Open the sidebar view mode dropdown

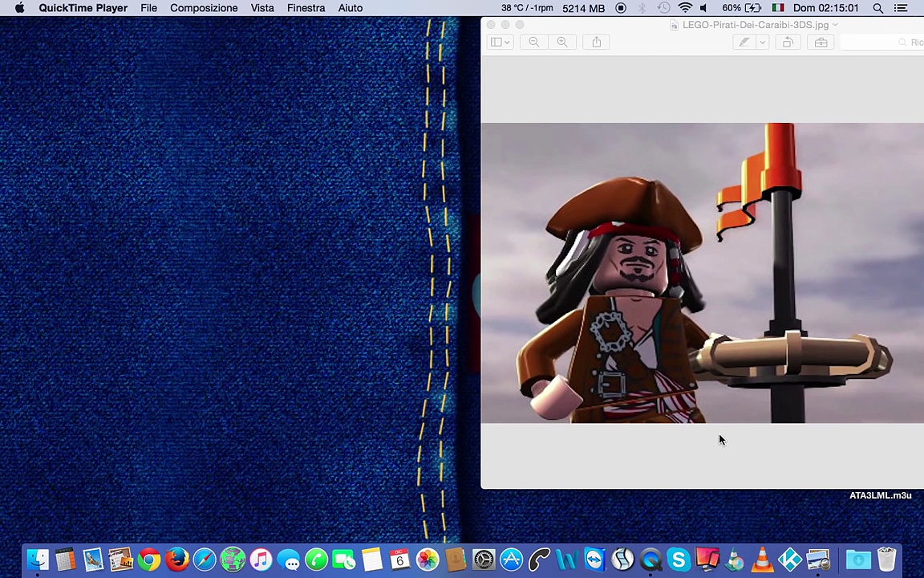tap(500, 43)
